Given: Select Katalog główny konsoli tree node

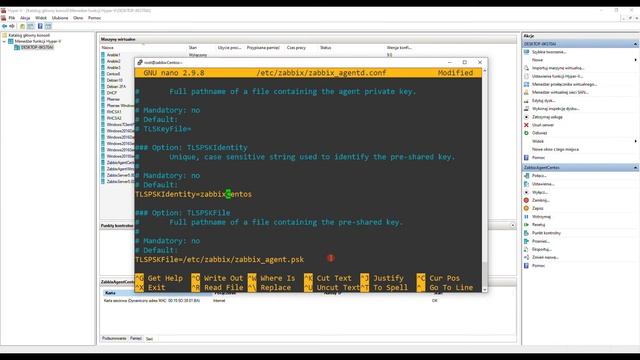Looking at the screenshot, I should point(29,36).
